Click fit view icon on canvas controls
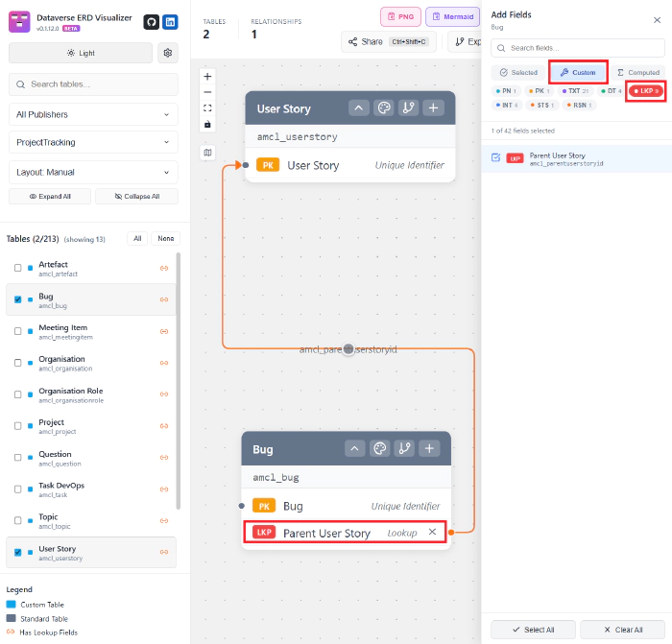The height and width of the screenshot is (644, 672). point(207,108)
